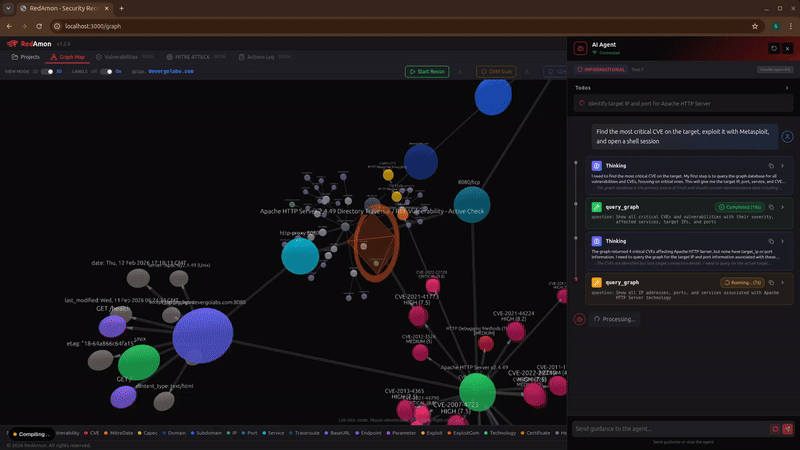
Task: Click the second Thinking brain icon
Action: coord(596,241)
